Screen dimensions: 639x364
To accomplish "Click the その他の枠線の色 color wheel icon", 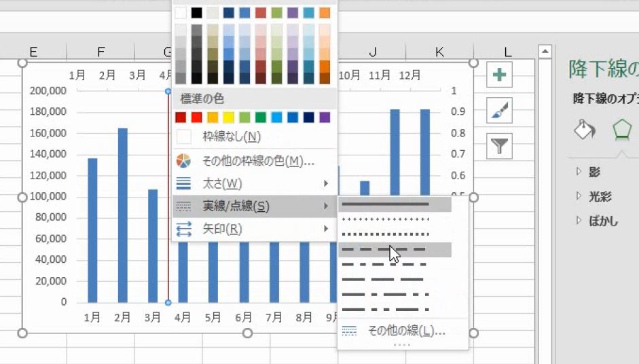I will pos(183,161).
